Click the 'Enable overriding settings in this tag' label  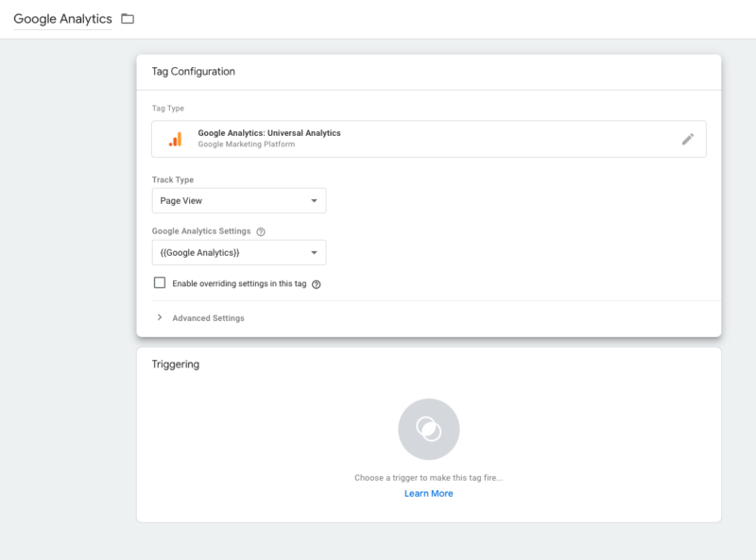pyautogui.click(x=240, y=284)
